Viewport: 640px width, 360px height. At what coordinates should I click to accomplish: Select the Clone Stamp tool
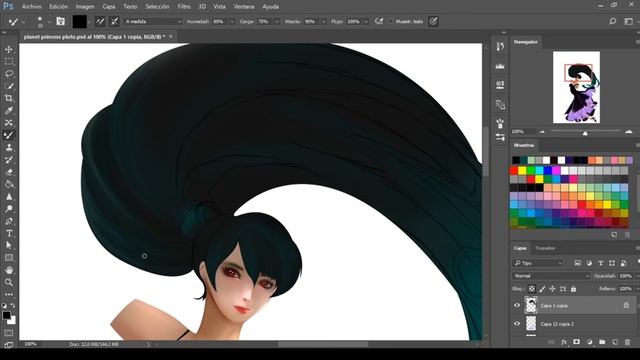9,147
